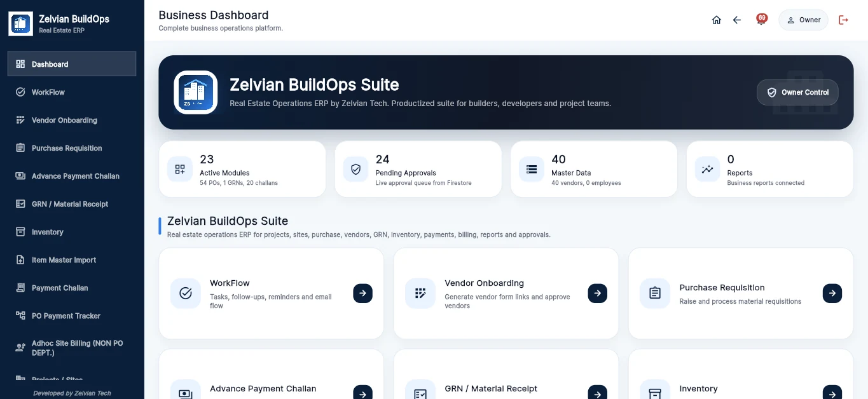Click the Advance Payment Challan sidebar icon
This screenshot has width=868, height=399.
(20, 176)
